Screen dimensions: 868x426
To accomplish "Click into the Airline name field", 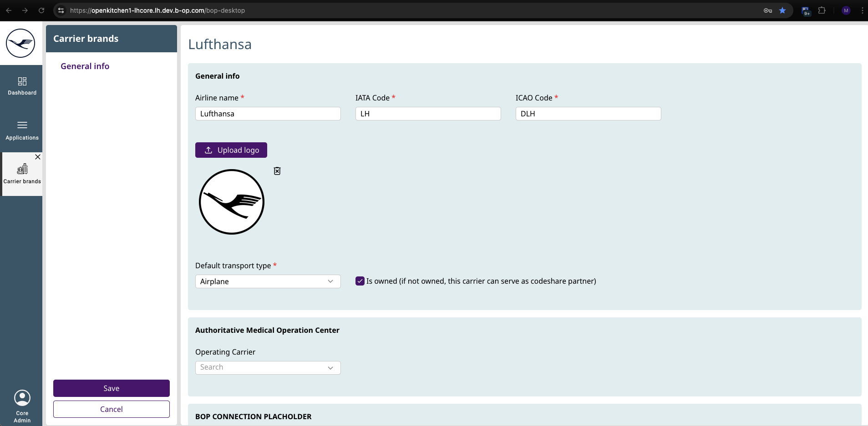I will click(268, 114).
